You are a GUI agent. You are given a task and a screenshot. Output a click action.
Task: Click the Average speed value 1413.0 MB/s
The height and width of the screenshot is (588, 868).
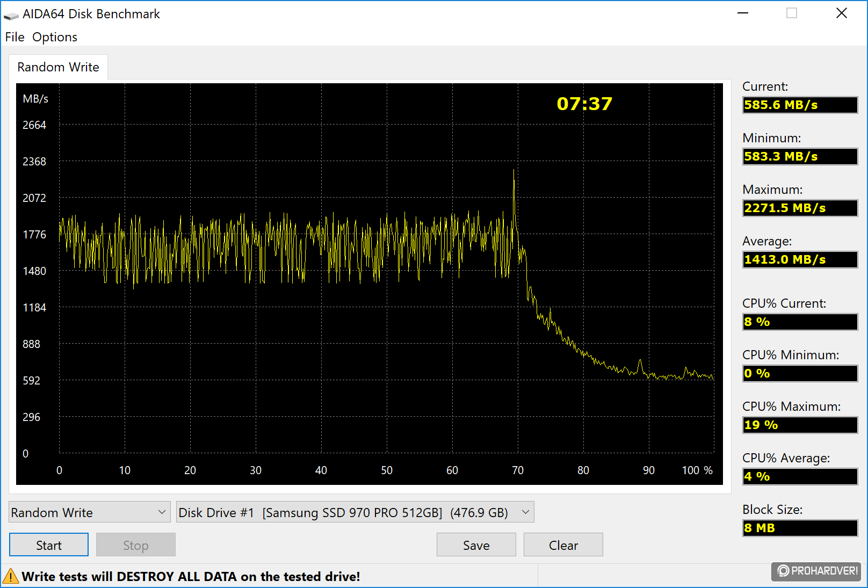800,259
